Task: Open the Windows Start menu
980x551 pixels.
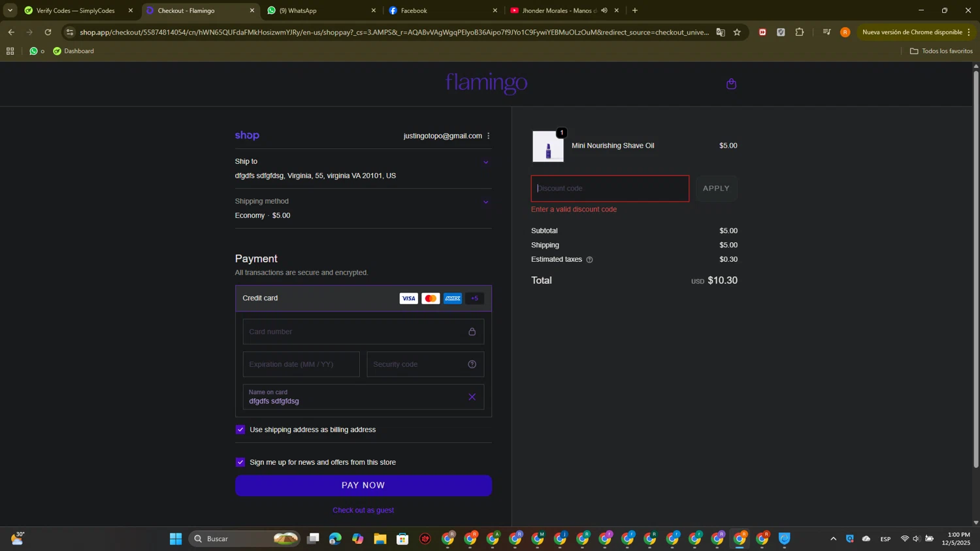Action: [x=176, y=539]
